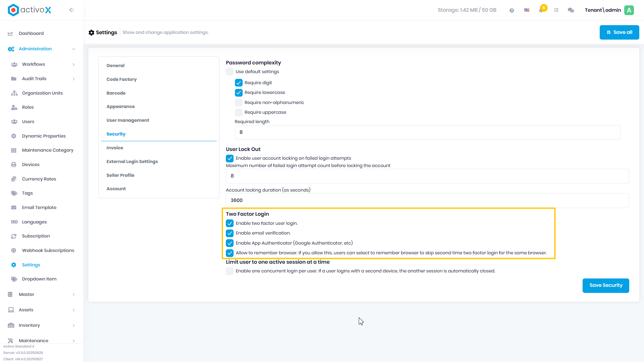Check Require uppercase
Image resolution: width=644 pixels, height=362 pixels.
[239, 112]
